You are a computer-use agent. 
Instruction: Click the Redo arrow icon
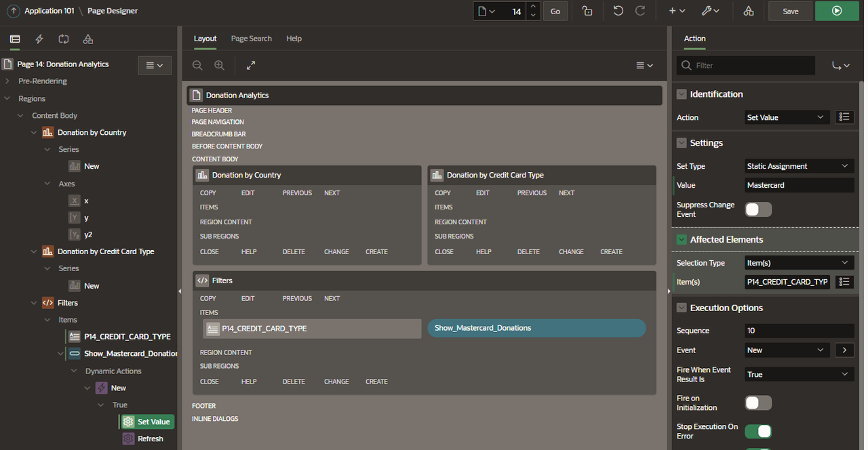click(640, 11)
